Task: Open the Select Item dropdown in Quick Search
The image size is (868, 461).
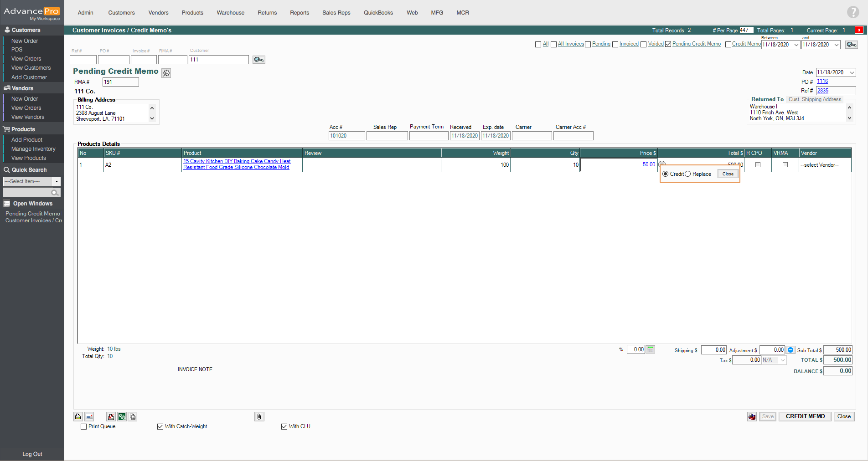Action: coord(57,181)
